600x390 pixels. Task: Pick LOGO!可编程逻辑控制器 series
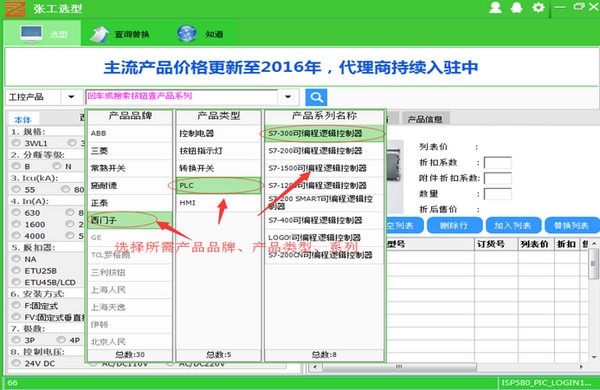click(x=324, y=238)
